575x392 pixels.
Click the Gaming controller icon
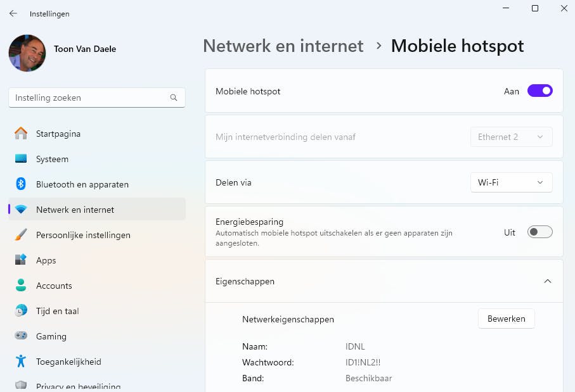pos(21,336)
